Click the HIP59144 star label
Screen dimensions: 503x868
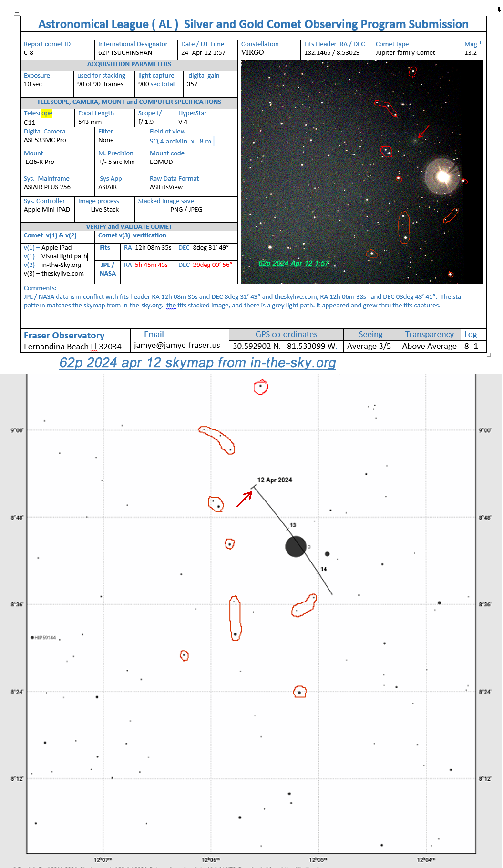click(45, 637)
